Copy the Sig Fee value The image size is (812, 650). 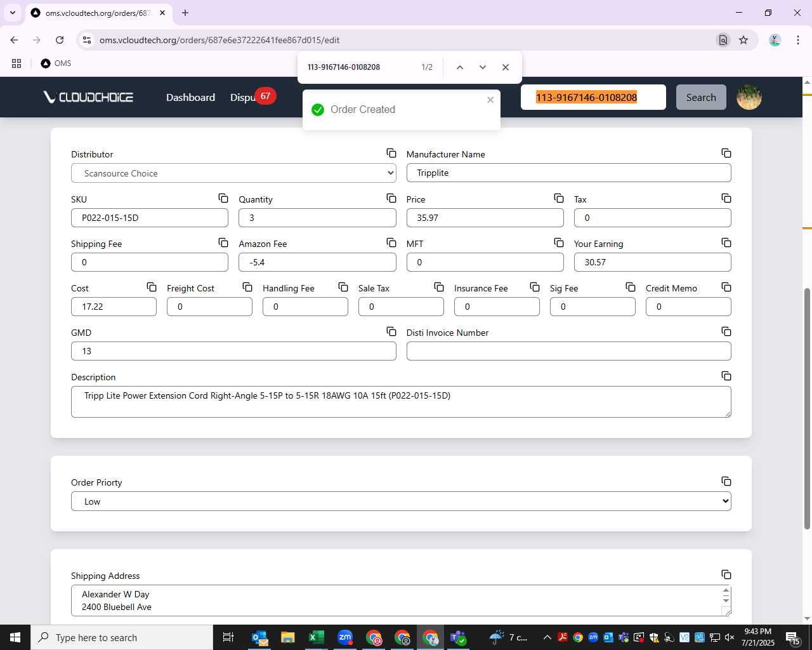[631, 287]
